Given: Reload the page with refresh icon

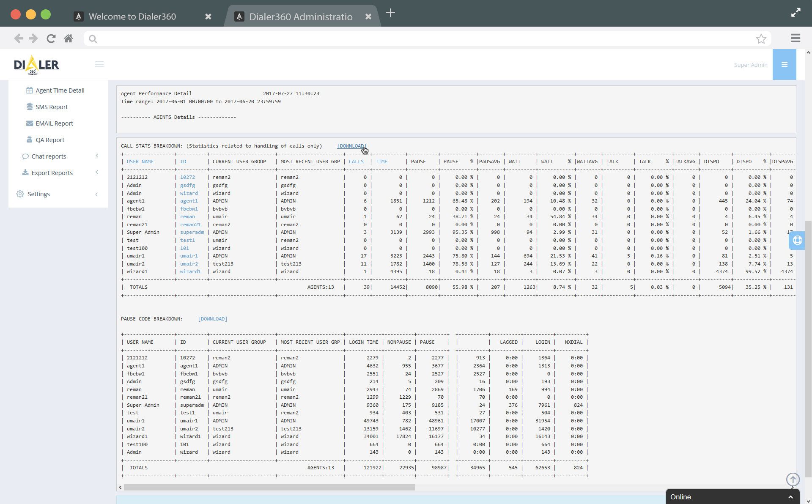Looking at the screenshot, I should [x=51, y=38].
